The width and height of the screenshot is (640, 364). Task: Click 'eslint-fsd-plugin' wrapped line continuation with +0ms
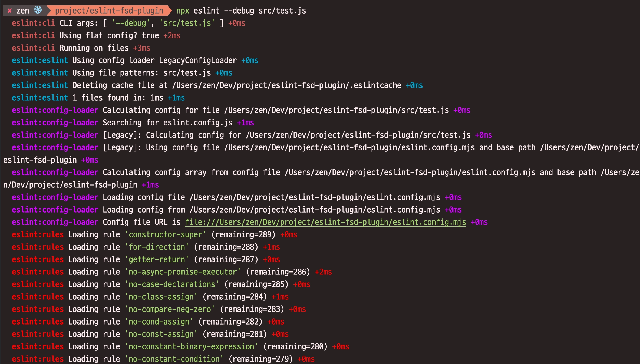click(x=51, y=160)
